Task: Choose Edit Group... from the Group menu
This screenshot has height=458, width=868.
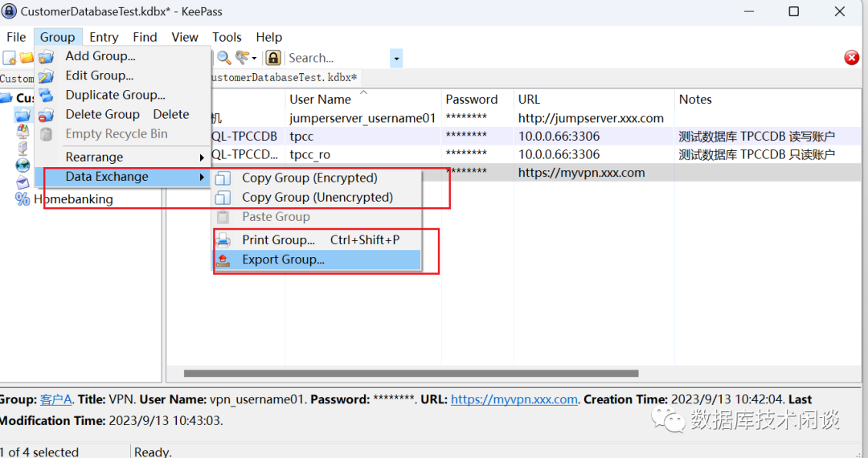Action: click(123, 76)
